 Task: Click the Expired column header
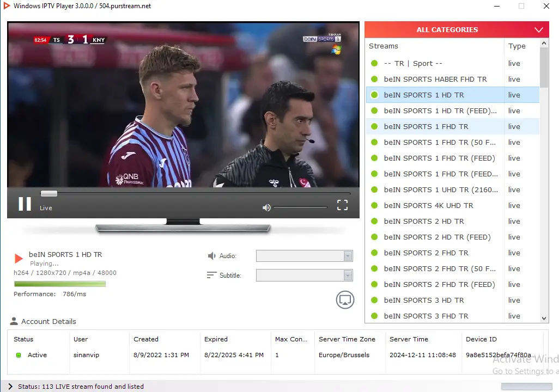tap(236, 339)
